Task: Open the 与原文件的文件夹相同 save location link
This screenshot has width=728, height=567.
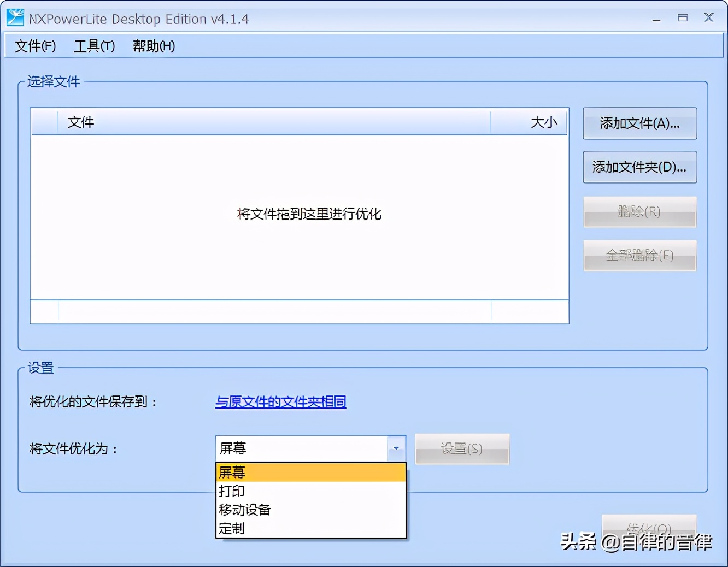Action: coord(280,401)
